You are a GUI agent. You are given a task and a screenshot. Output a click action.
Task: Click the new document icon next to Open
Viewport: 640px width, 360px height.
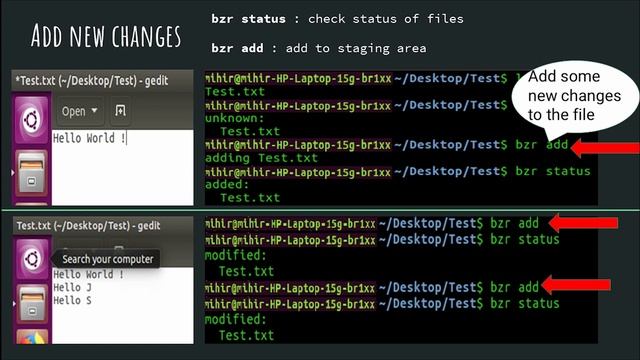coord(120,111)
